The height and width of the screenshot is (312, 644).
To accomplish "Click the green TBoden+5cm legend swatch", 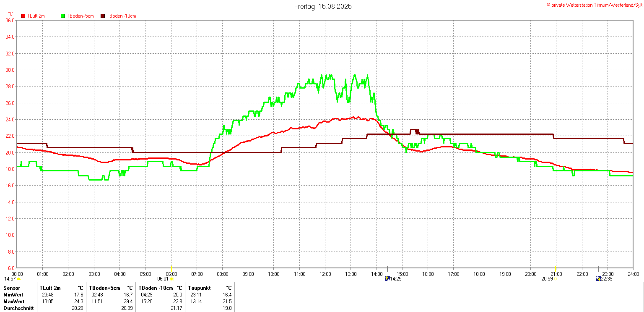I will [x=63, y=16].
